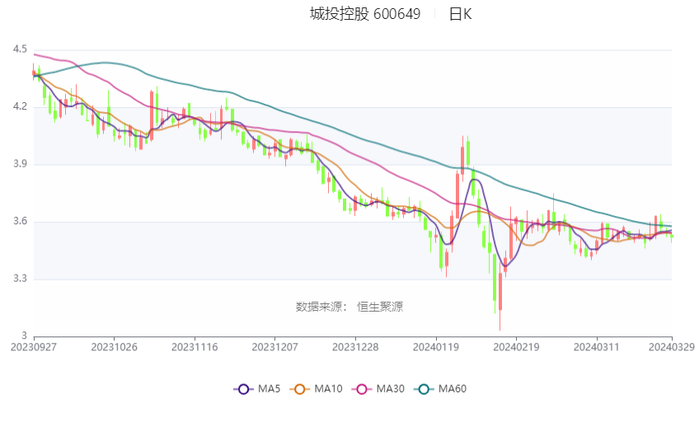Click the 20231228 date axis label

pyautogui.click(x=355, y=347)
